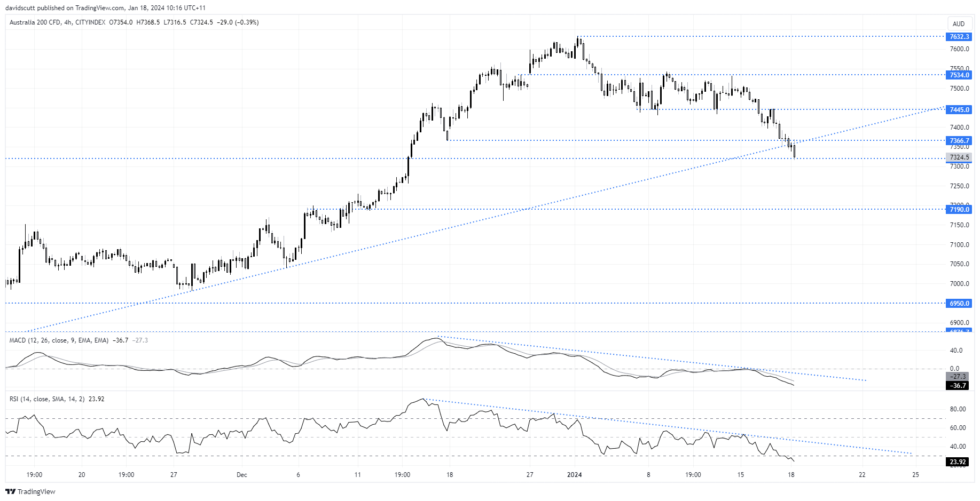Click the 7100.0 price axis tick
The height and width of the screenshot is (501, 980).
click(x=959, y=245)
